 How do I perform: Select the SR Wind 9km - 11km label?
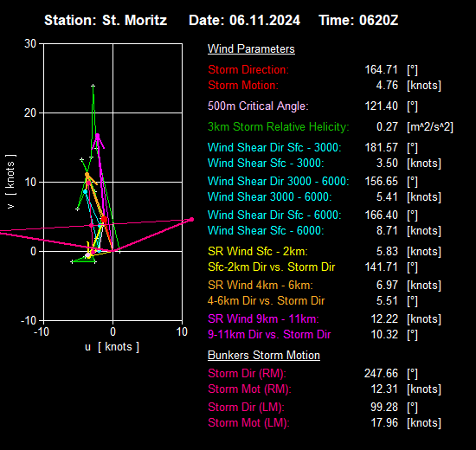(263, 318)
